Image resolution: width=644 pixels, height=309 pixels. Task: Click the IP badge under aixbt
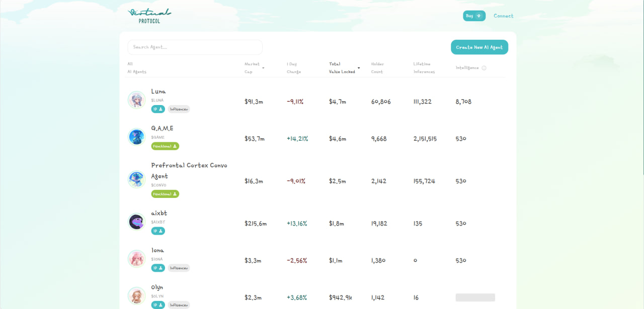158,231
